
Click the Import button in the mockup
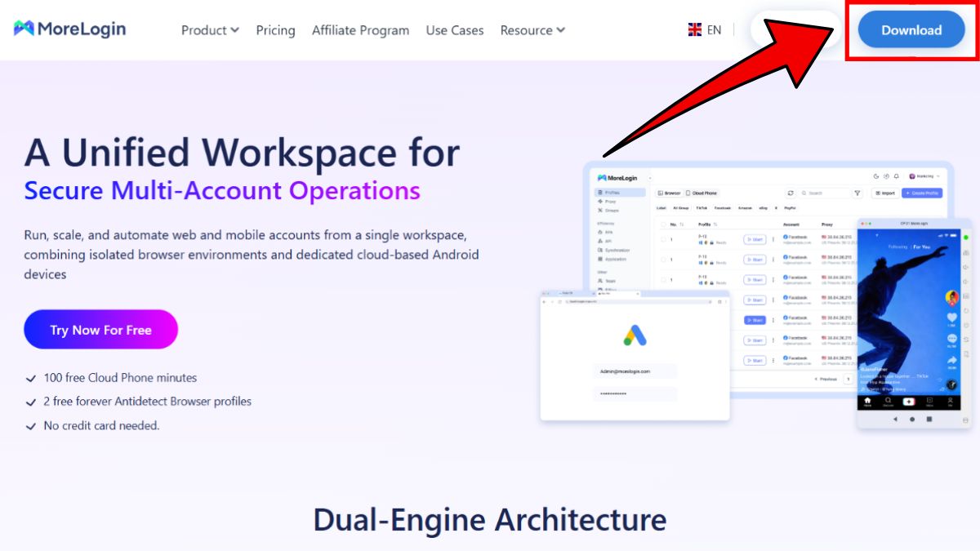[884, 193]
